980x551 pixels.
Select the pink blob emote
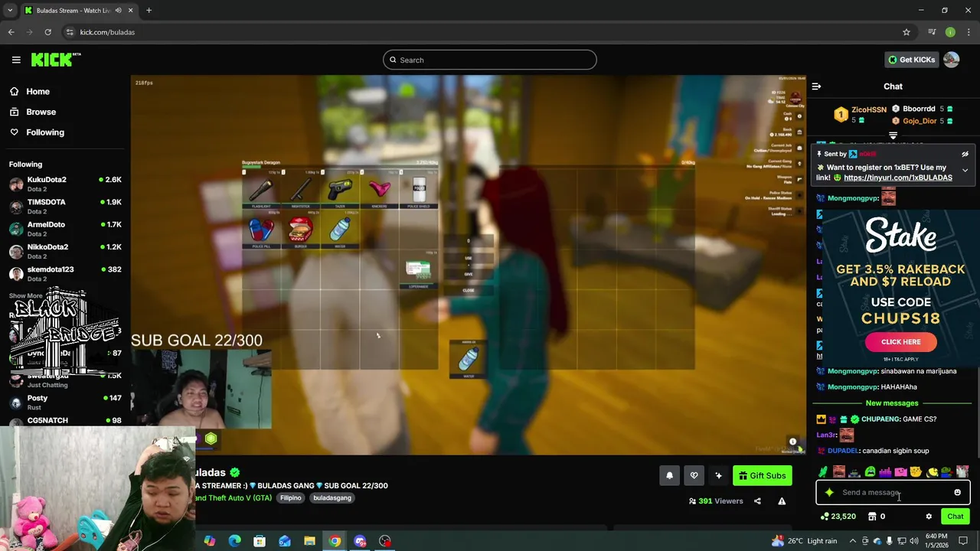(900, 472)
